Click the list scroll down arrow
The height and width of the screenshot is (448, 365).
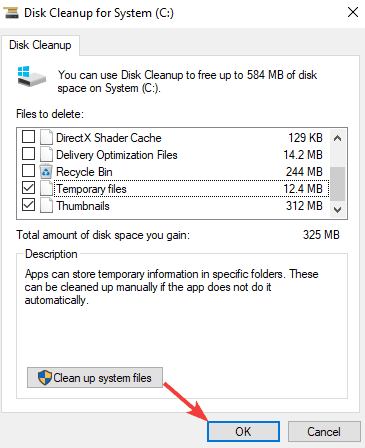point(338,210)
